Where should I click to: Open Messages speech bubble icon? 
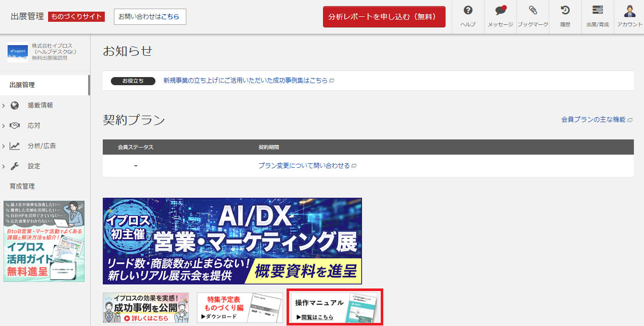(x=500, y=11)
